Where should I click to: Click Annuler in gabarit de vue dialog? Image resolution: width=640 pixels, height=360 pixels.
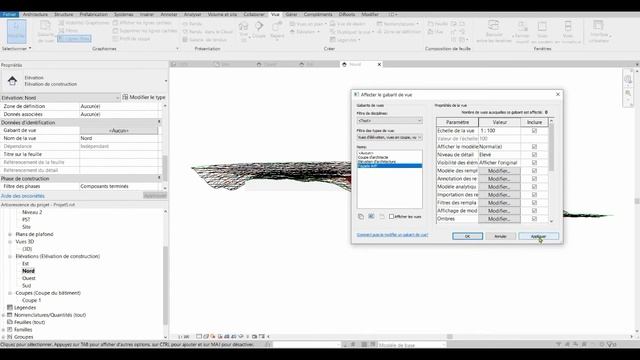pyautogui.click(x=500, y=236)
